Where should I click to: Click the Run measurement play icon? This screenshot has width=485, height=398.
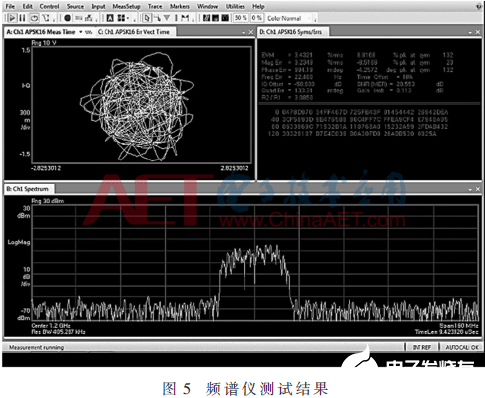[x=12, y=18]
